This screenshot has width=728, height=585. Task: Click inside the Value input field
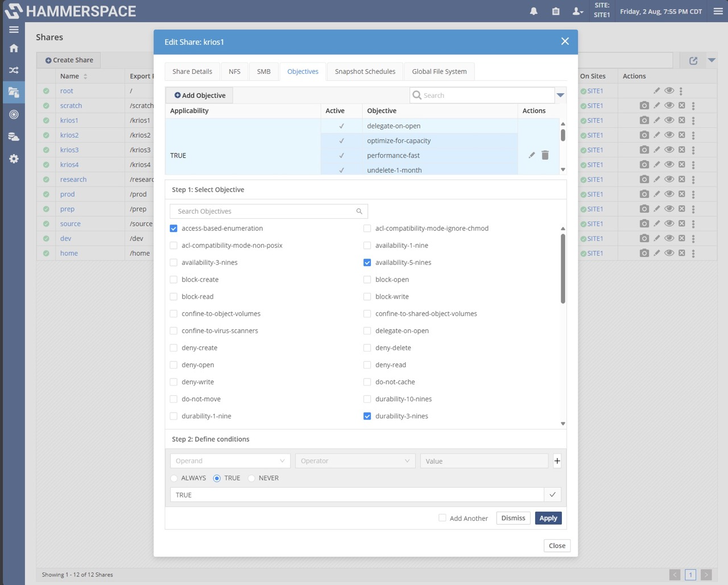(483, 460)
